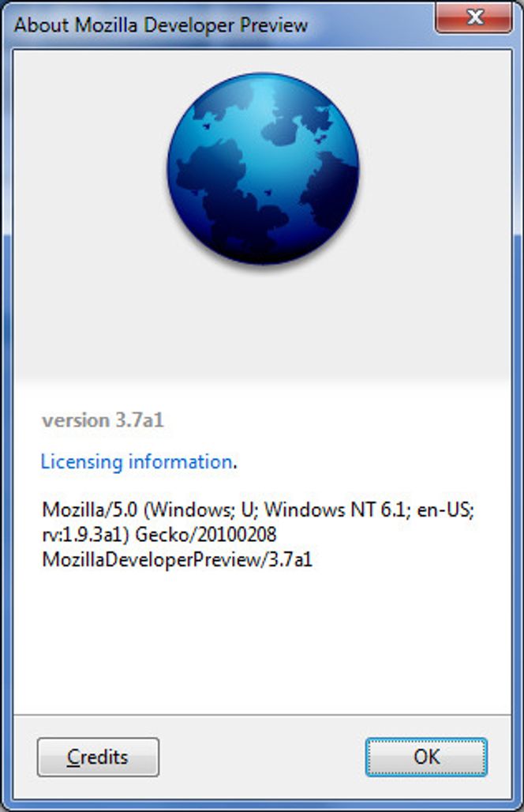Click the blue globe Mozilla logo
524x812 pixels.
(263, 168)
